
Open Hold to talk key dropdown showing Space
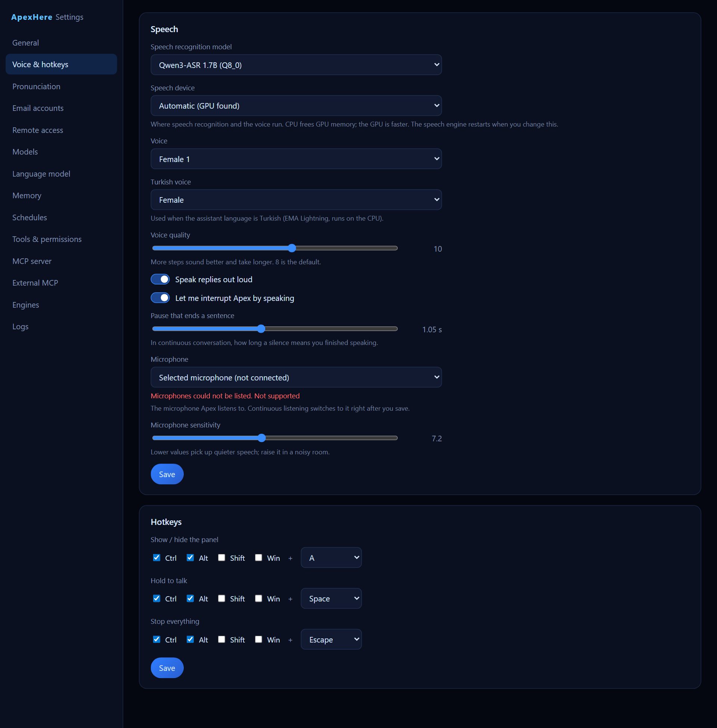(x=331, y=598)
